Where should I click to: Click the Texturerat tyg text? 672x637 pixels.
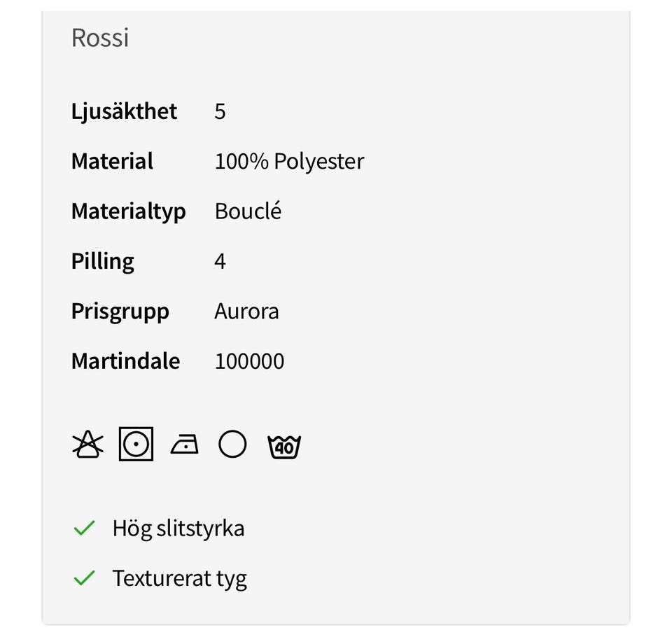point(179,578)
